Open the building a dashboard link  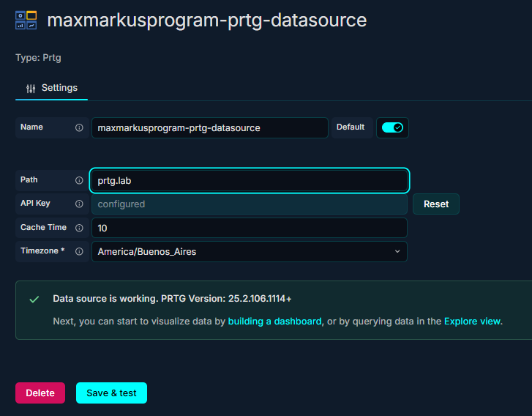coord(274,322)
